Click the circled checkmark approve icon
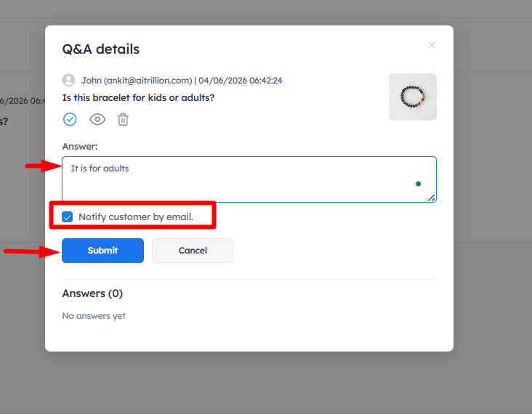The width and height of the screenshot is (532, 414). 70,119
